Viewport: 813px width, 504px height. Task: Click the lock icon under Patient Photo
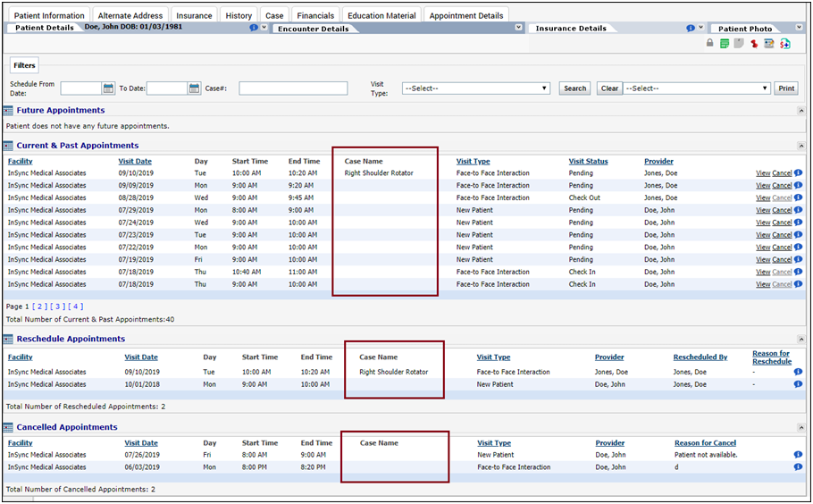coord(710,43)
